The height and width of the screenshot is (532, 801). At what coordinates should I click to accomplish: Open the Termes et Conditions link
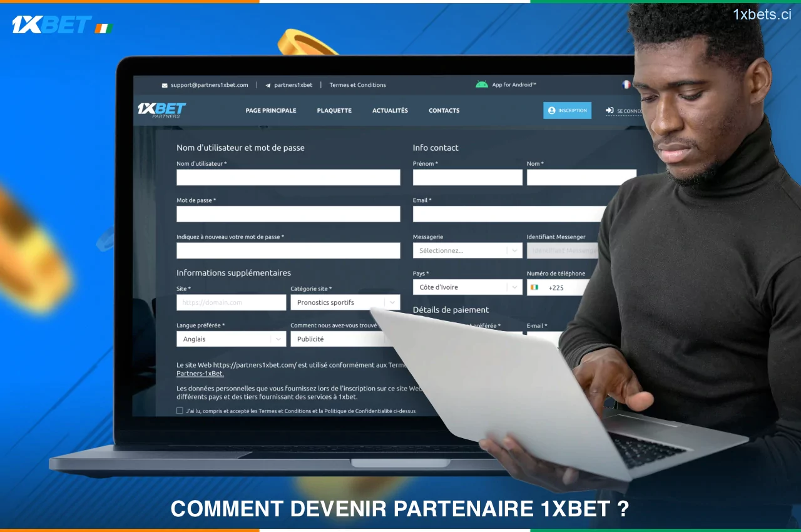pyautogui.click(x=358, y=85)
